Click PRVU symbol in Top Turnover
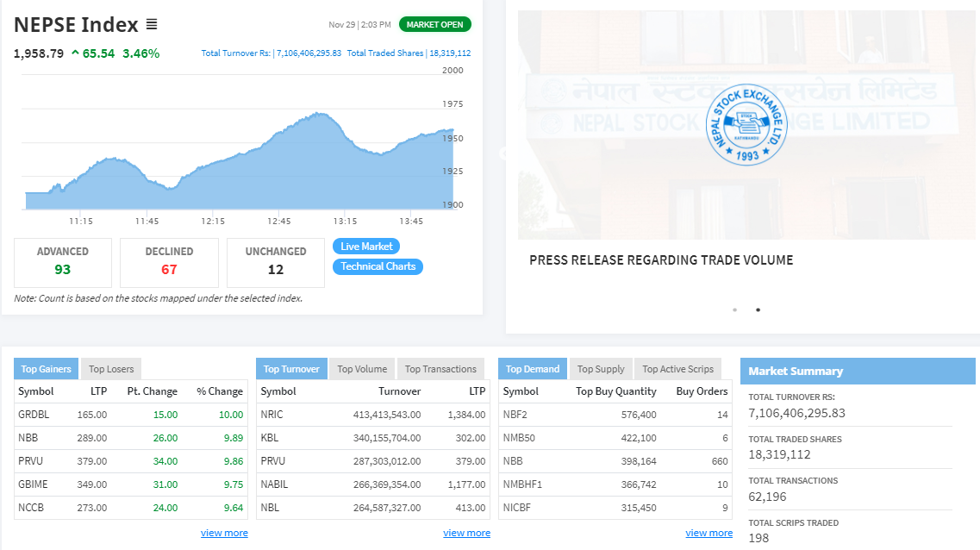 click(x=273, y=461)
